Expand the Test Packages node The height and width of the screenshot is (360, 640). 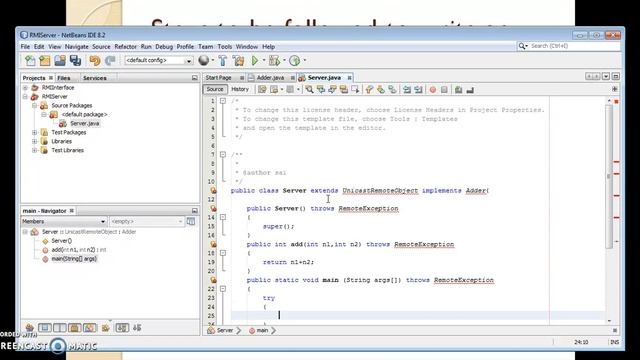[x=35, y=133]
